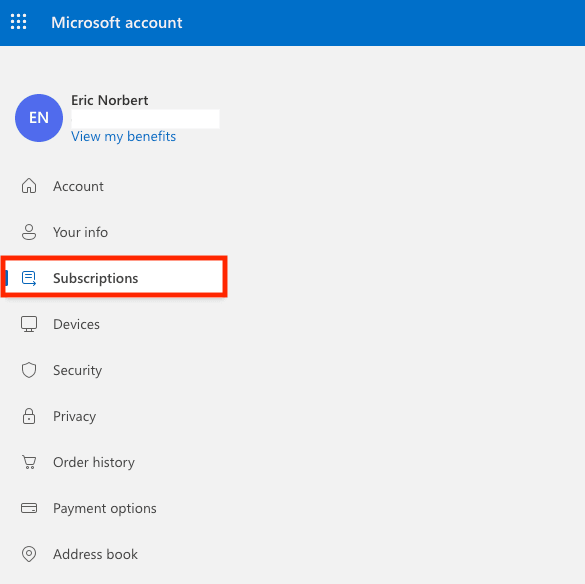585x584 pixels.
Task: Click the EN profile avatar
Action: (x=39, y=118)
